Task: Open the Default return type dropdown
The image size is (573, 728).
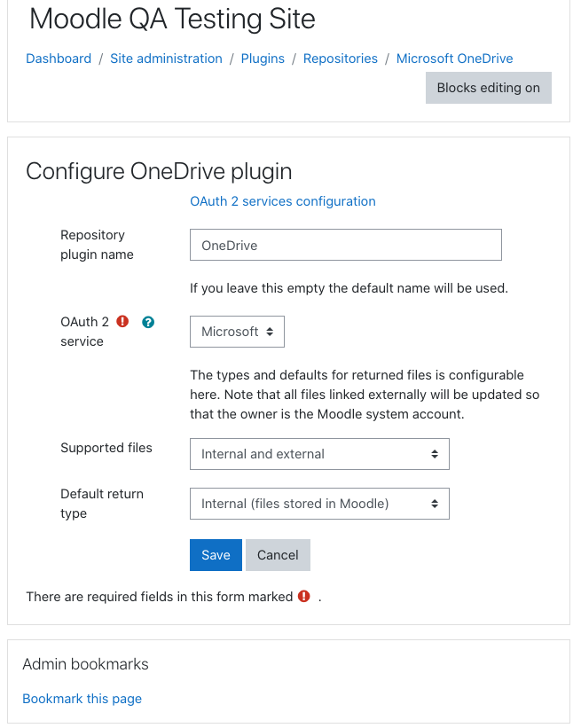Action: point(319,504)
